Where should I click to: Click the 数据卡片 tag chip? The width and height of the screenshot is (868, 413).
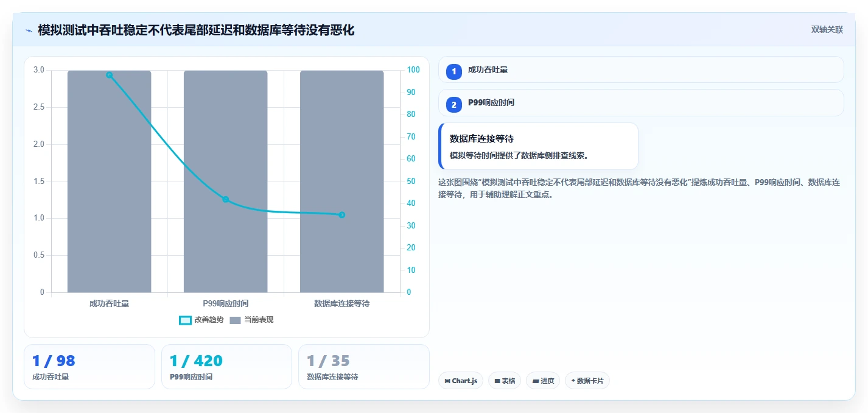tap(587, 381)
